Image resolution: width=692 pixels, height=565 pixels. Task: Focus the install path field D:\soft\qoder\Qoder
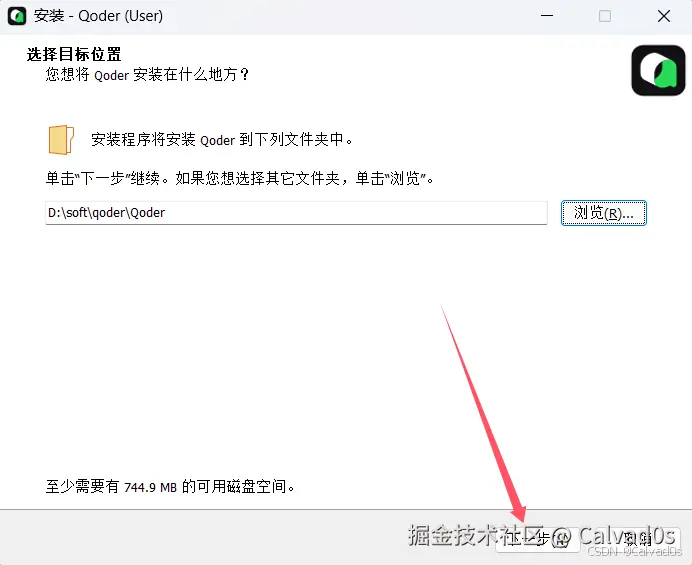(x=296, y=213)
